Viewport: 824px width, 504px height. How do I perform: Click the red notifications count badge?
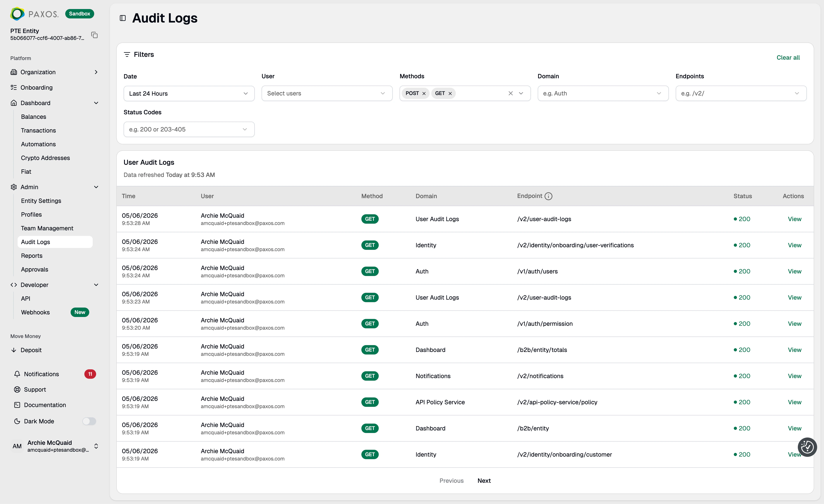coord(90,374)
